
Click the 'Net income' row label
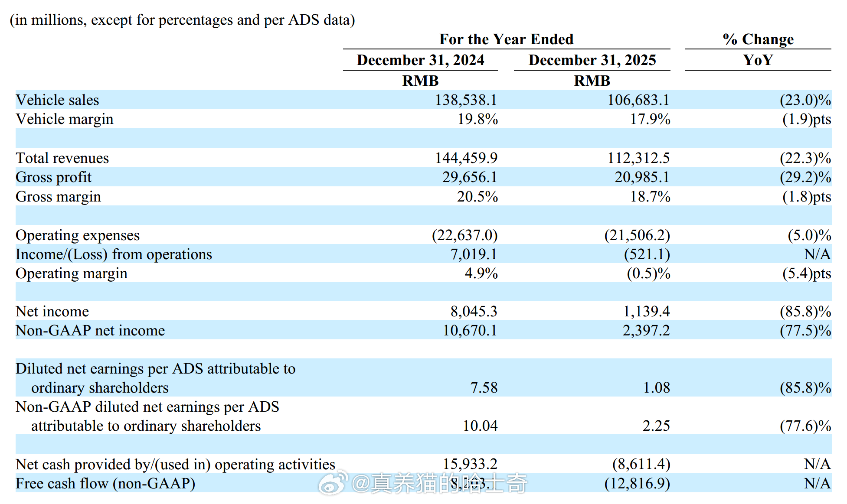point(52,312)
